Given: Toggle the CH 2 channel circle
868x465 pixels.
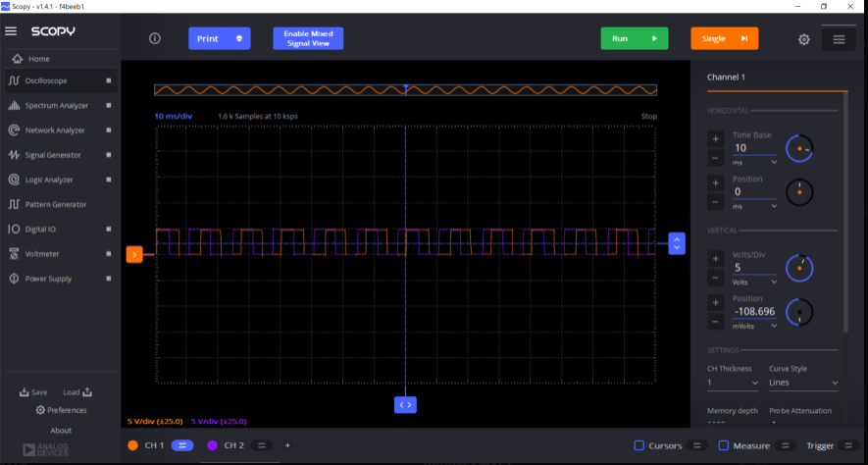Looking at the screenshot, I should pyautogui.click(x=213, y=445).
